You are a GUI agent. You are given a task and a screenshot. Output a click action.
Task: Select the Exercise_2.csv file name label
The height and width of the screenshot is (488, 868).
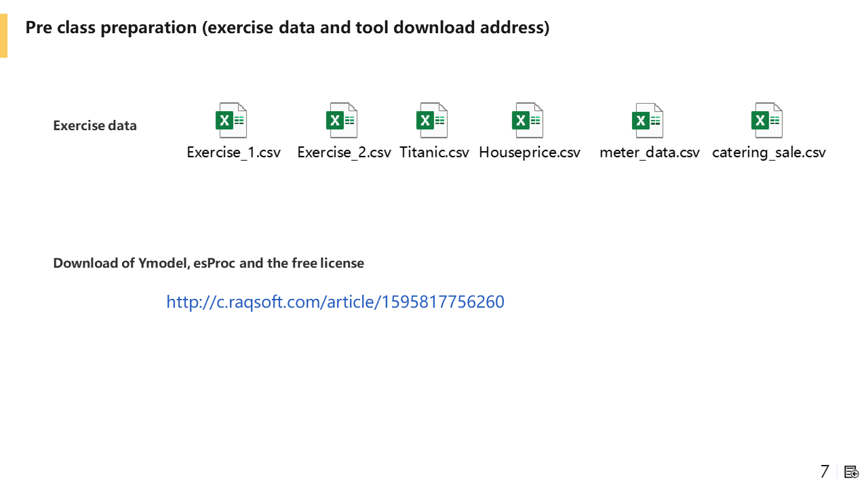(x=344, y=152)
